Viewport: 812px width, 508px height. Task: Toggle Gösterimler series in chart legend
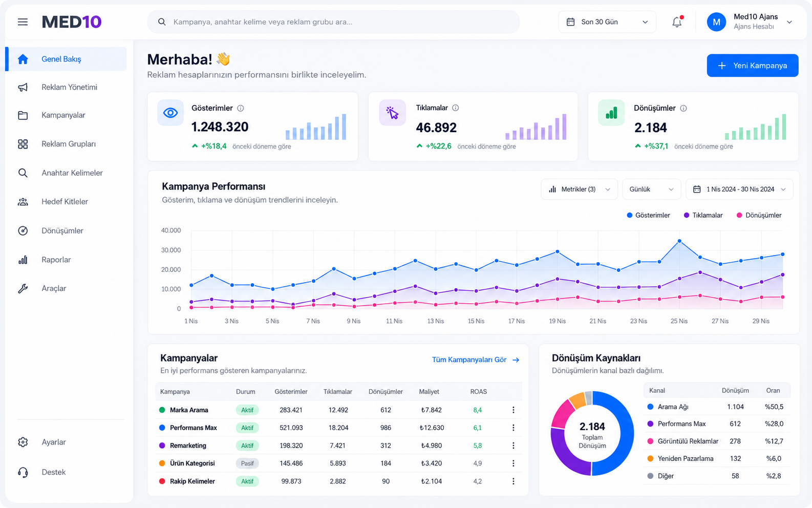coord(648,215)
